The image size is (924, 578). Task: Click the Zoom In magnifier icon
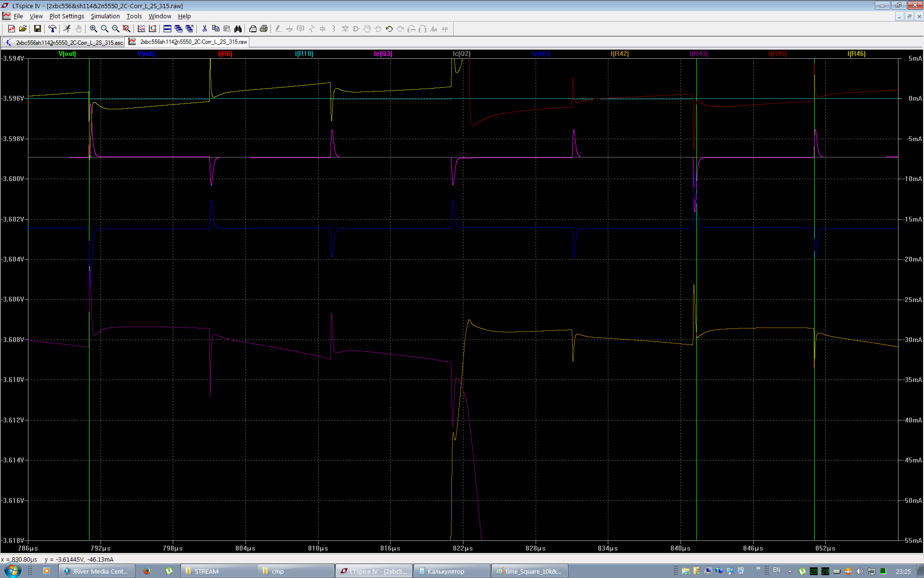[x=93, y=29]
